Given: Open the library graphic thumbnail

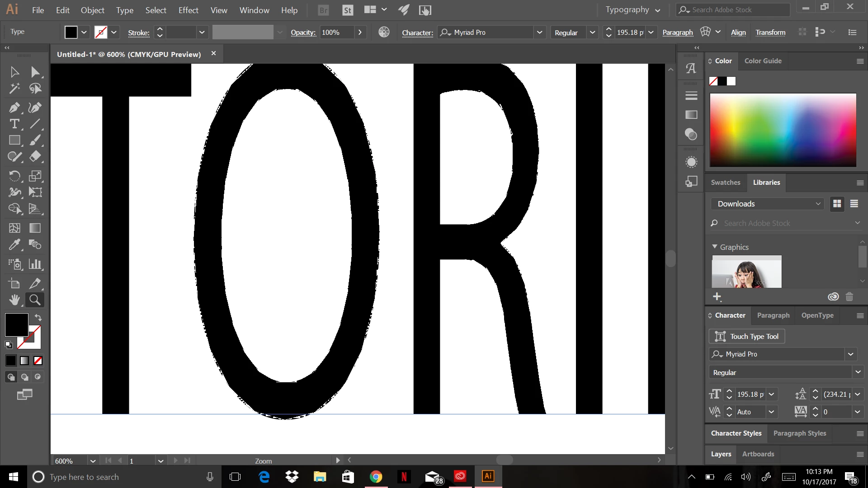Looking at the screenshot, I should click(746, 272).
